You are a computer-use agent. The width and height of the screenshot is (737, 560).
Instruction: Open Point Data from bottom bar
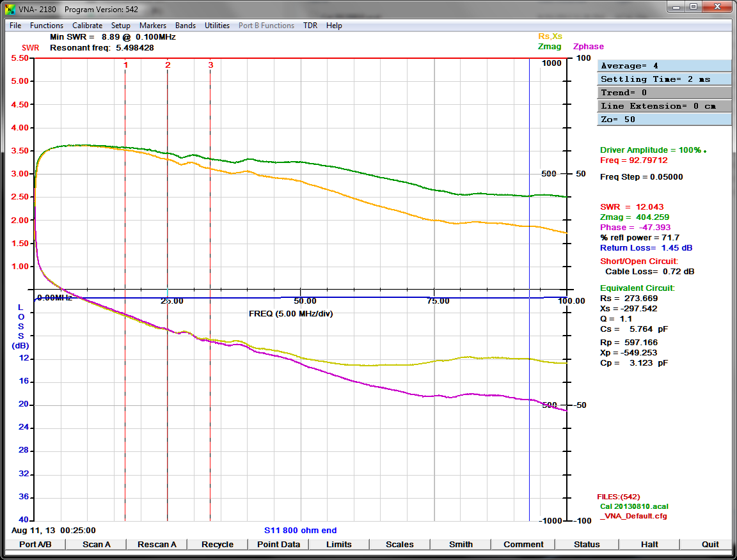pos(278,545)
